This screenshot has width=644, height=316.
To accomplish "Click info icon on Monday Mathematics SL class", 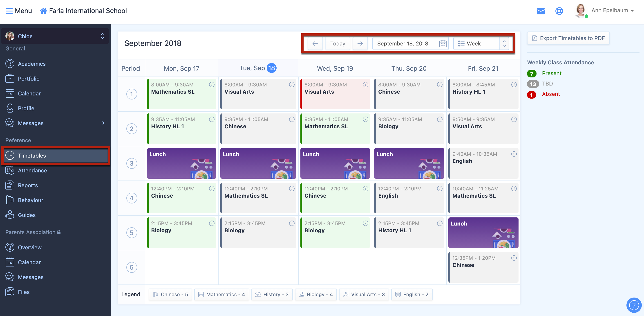I will coord(212,85).
